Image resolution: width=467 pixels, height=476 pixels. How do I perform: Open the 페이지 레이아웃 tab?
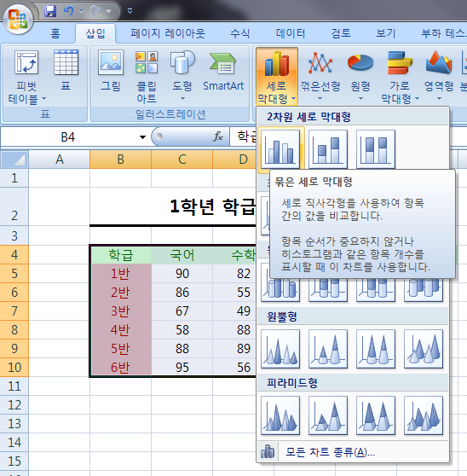tap(168, 33)
